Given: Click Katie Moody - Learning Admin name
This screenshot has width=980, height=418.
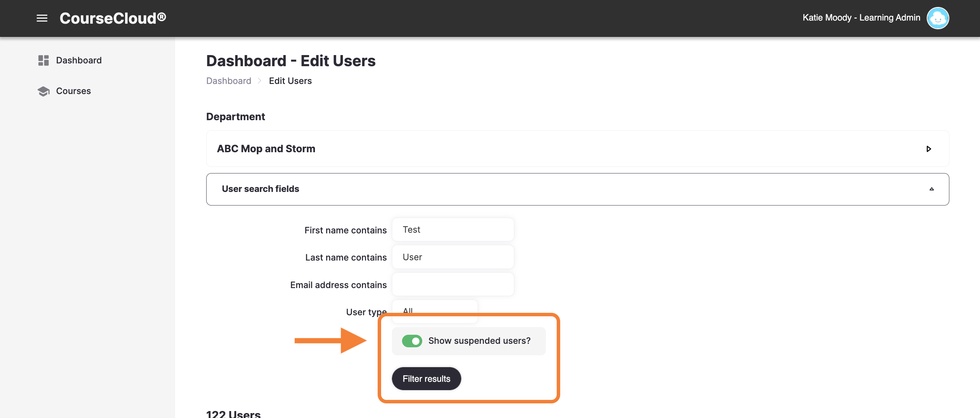Looking at the screenshot, I should pyautogui.click(x=861, y=17).
